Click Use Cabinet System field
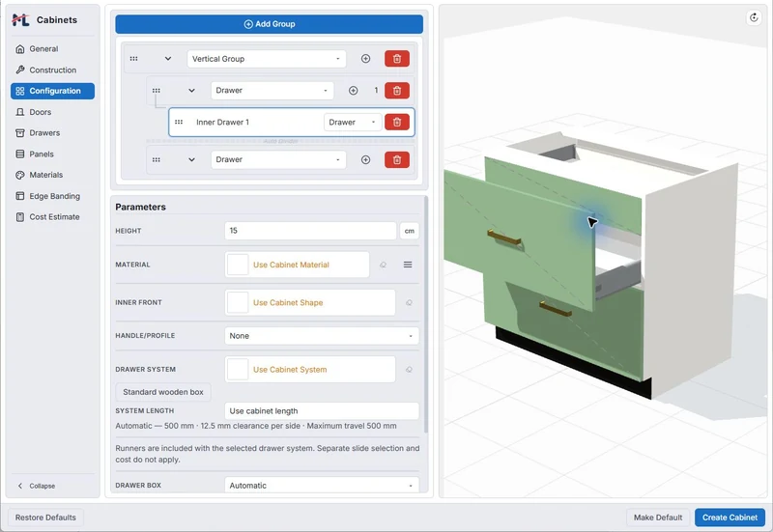Image resolution: width=773 pixels, height=532 pixels. [x=310, y=370]
